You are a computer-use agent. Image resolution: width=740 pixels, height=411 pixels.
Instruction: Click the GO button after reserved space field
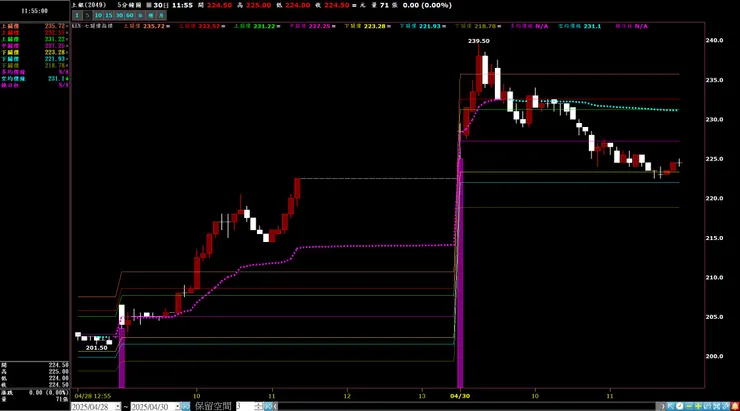point(268,407)
